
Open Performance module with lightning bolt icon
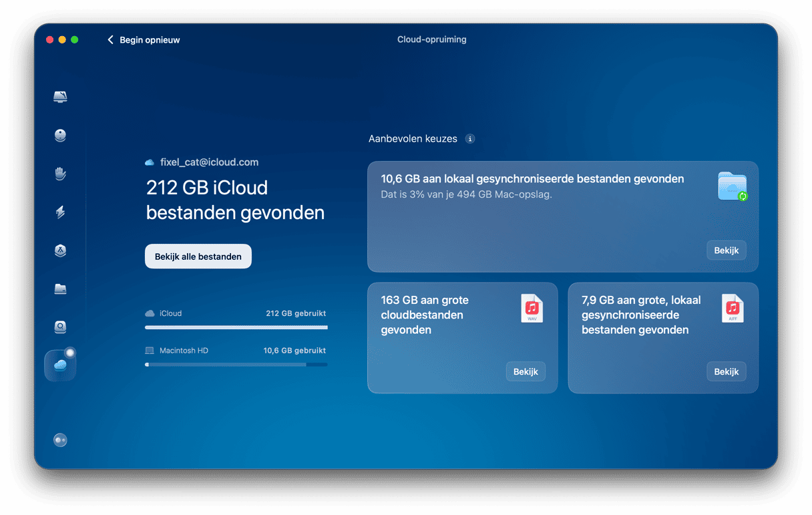(60, 212)
